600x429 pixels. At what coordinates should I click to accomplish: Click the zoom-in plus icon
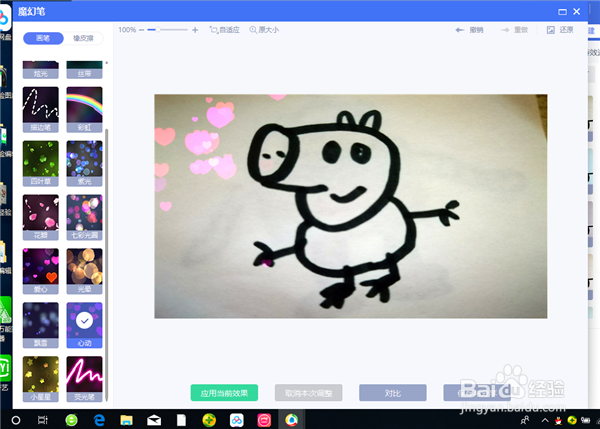pos(195,30)
